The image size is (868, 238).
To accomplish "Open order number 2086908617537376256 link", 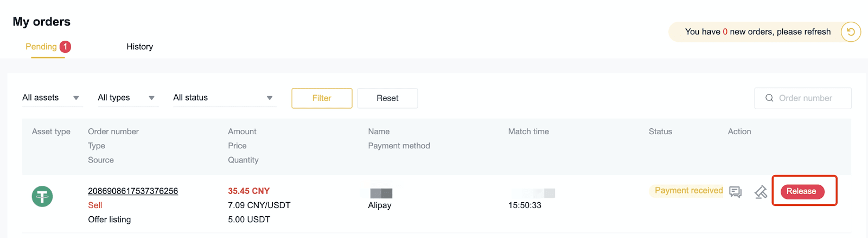I will [x=133, y=191].
